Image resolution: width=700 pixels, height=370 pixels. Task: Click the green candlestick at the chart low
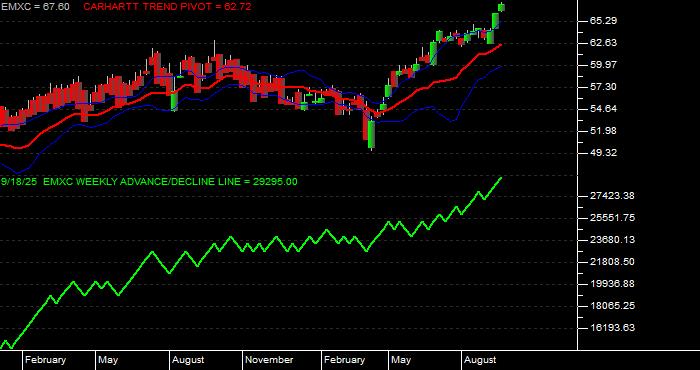click(371, 135)
